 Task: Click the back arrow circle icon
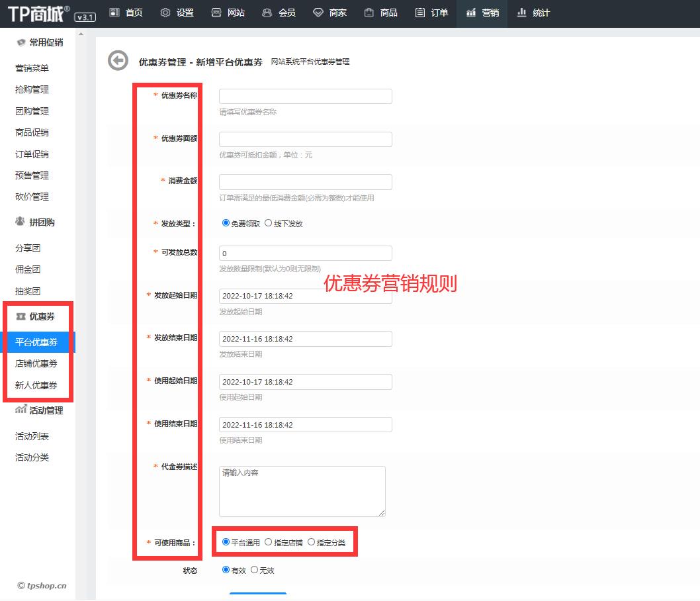click(x=118, y=61)
